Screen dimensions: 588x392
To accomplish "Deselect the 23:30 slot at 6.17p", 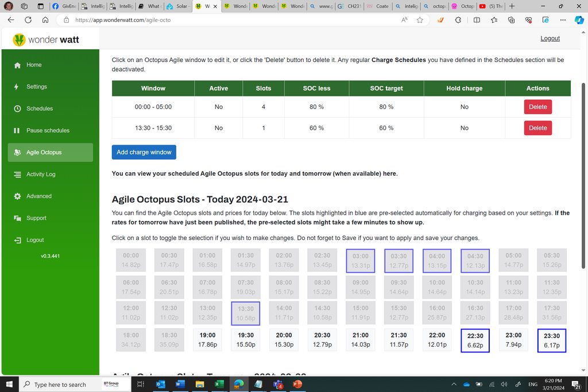I will pyautogui.click(x=551, y=340).
